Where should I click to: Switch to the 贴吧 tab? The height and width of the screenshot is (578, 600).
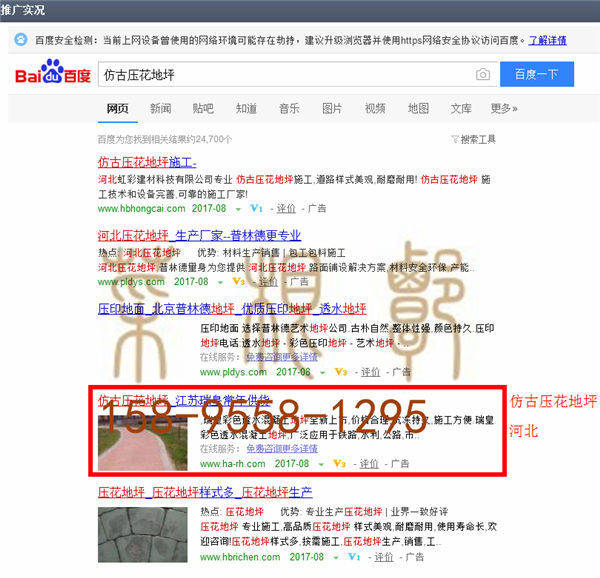tap(203, 109)
